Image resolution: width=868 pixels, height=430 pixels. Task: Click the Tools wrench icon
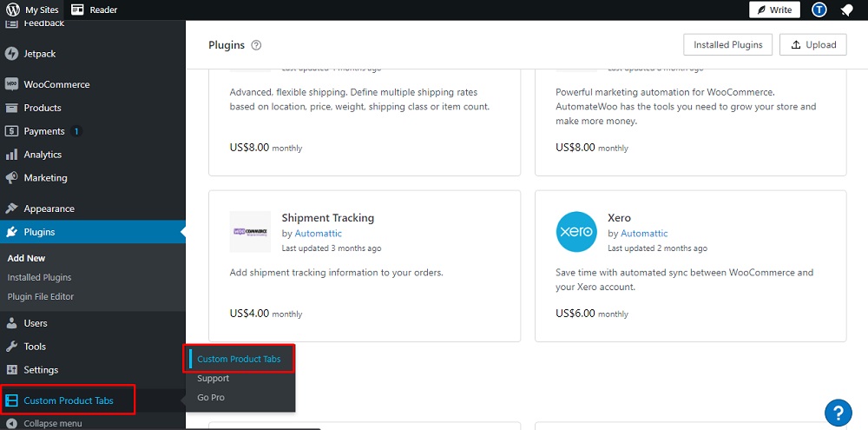11,347
